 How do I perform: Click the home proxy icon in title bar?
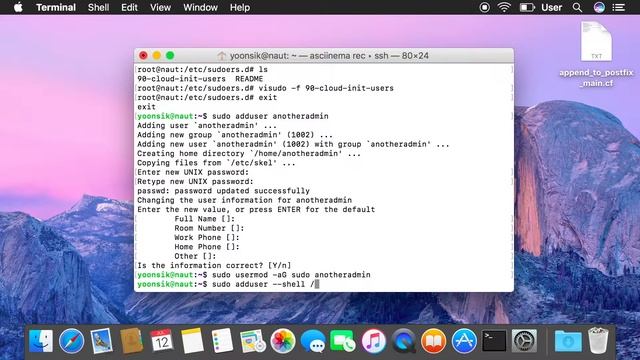click(222, 56)
